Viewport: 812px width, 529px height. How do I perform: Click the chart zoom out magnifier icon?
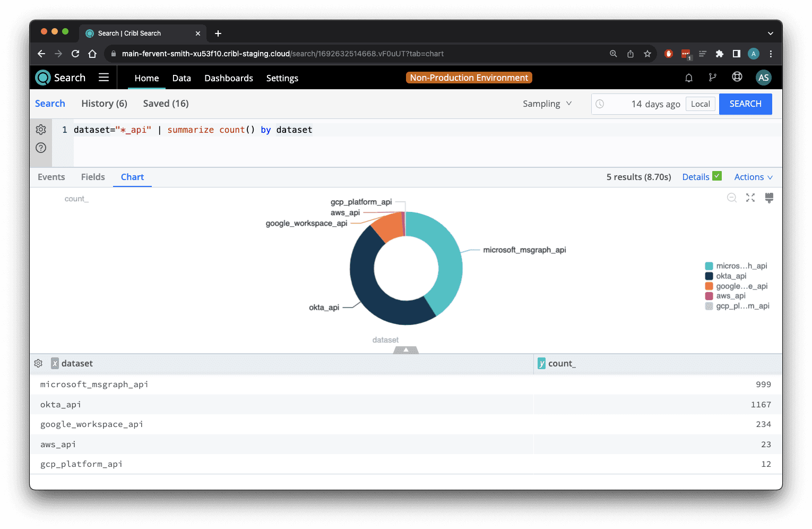(x=732, y=198)
